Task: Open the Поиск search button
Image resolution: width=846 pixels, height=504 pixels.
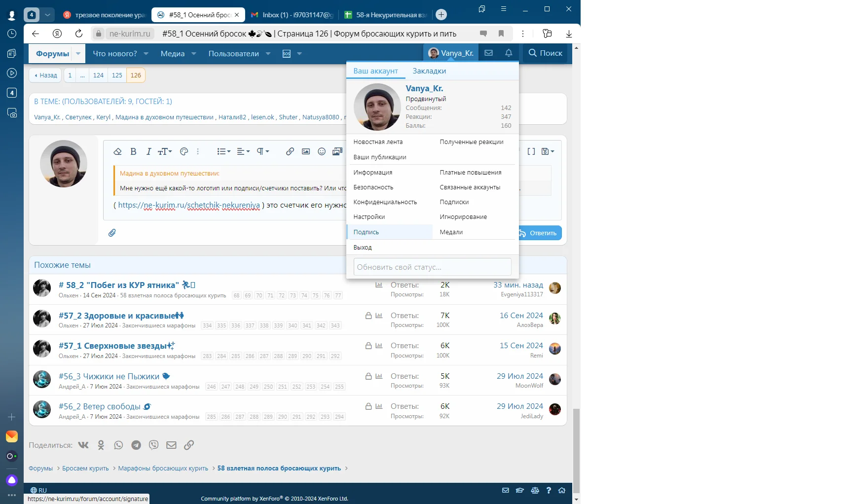Action: (545, 53)
